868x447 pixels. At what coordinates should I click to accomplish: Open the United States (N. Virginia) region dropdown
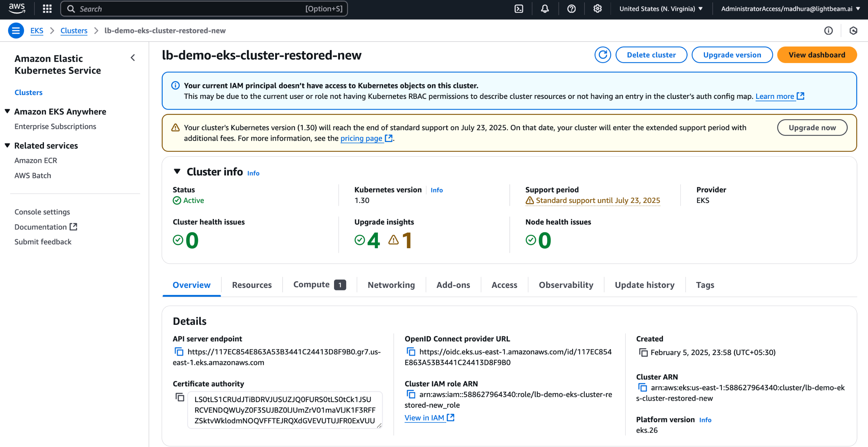click(x=661, y=9)
